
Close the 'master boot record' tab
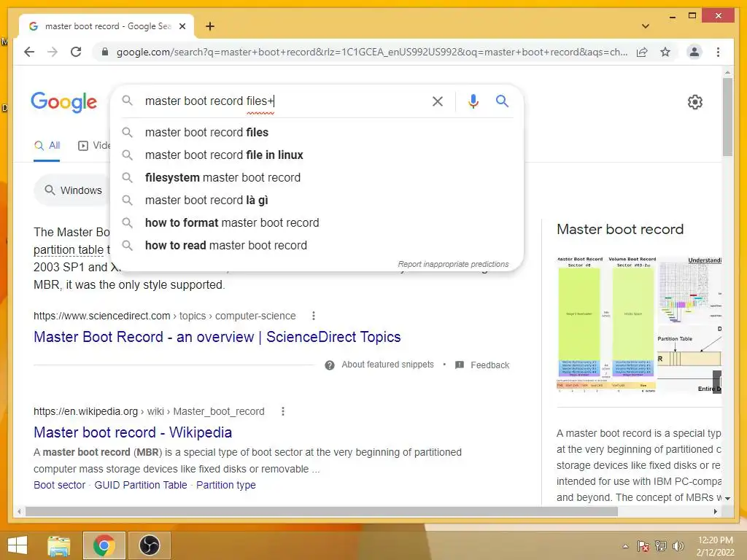click(182, 26)
